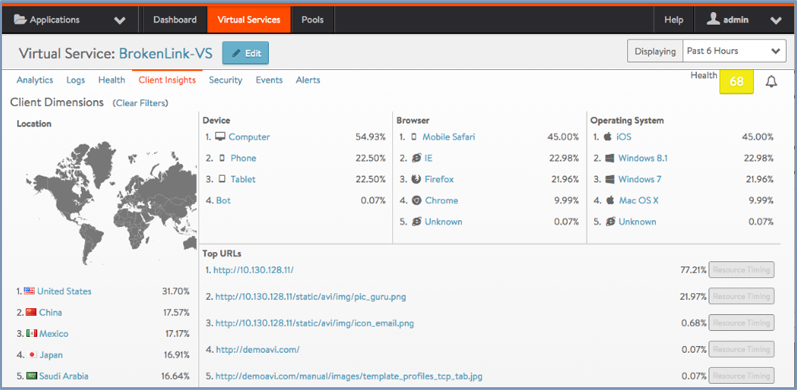Filter by Tablet device
Image resolution: width=797 pixels, height=390 pixels.
243,179
